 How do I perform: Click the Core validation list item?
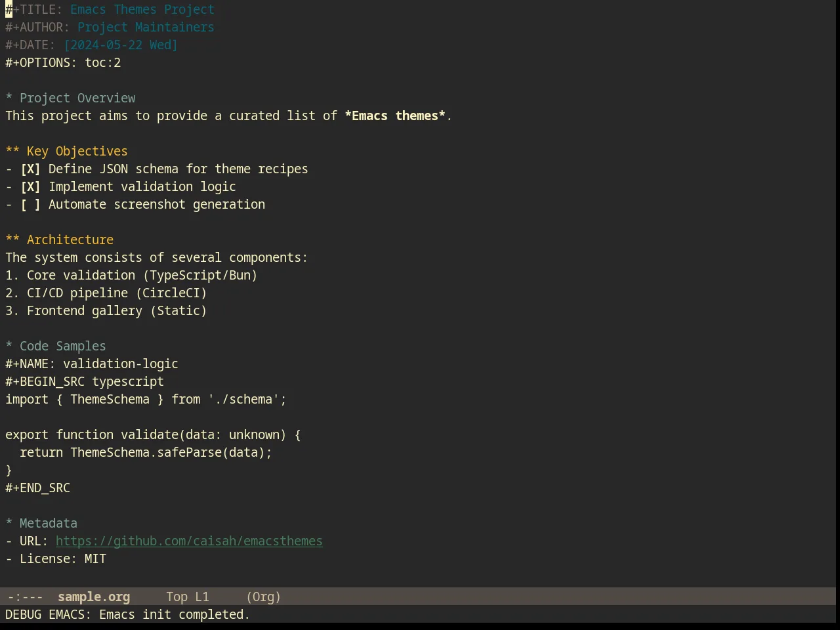coord(131,276)
